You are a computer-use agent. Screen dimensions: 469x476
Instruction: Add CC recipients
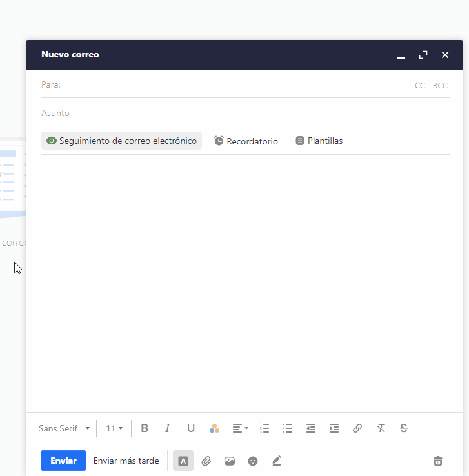420,86
